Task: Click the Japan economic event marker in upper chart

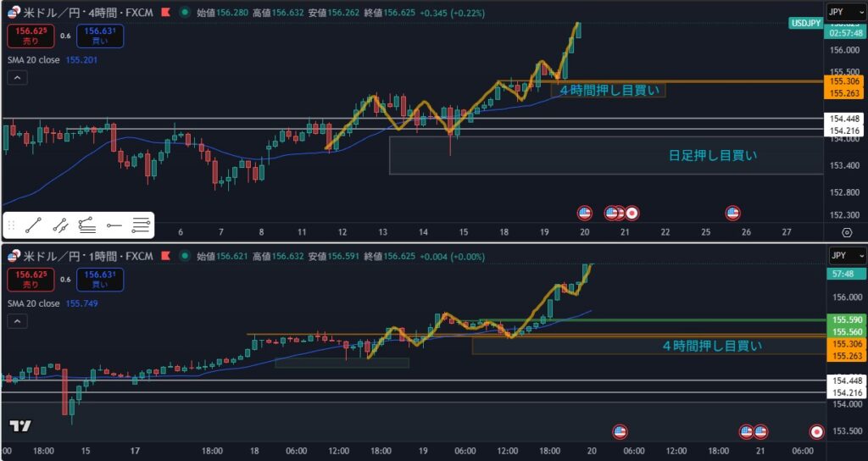Action: tap(632, 213)
